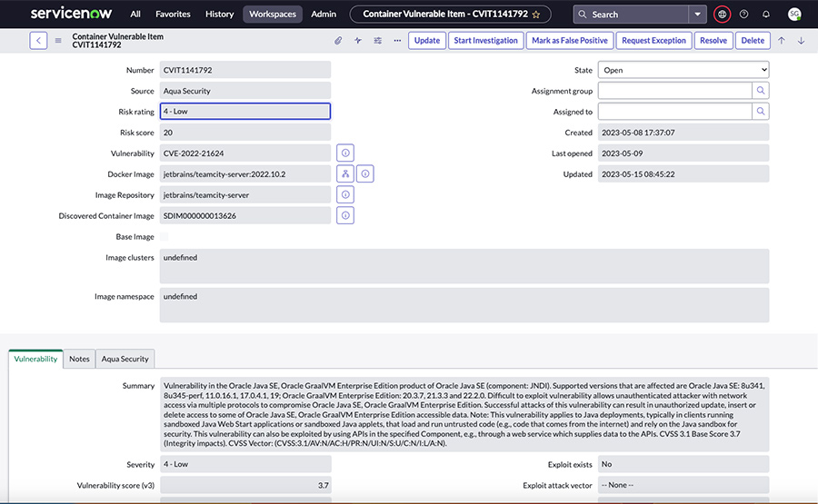Open the notifications bell
Screen dimensions: 818x504
(766, 15)
